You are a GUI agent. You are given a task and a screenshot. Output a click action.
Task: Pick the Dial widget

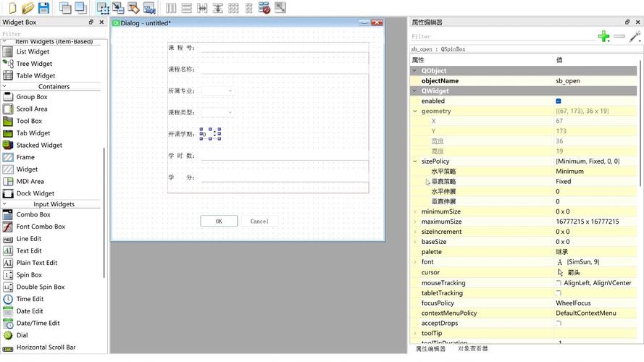pyautogui.click(x=22, y=335)
